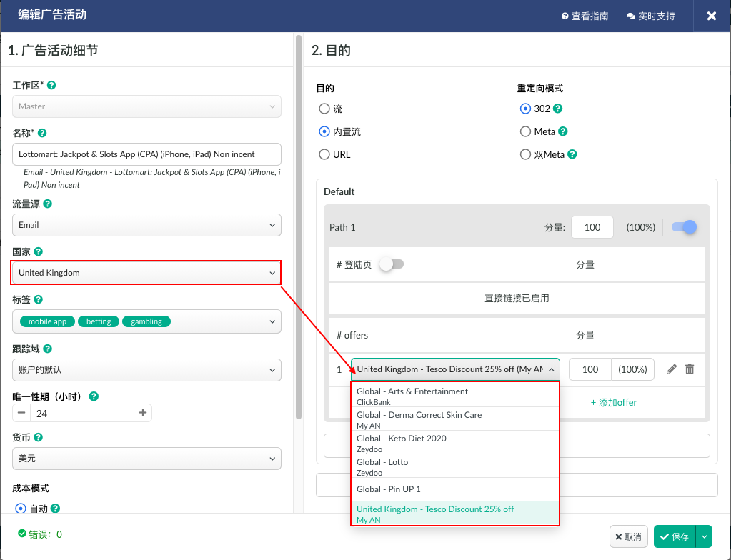Click + 添加offer link

point(614,402)
